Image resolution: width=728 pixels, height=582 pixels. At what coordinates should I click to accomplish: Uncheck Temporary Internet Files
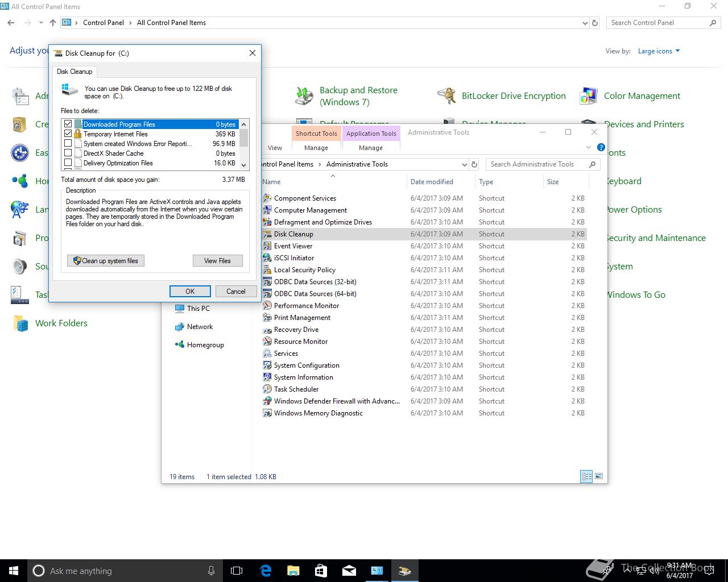68,134
